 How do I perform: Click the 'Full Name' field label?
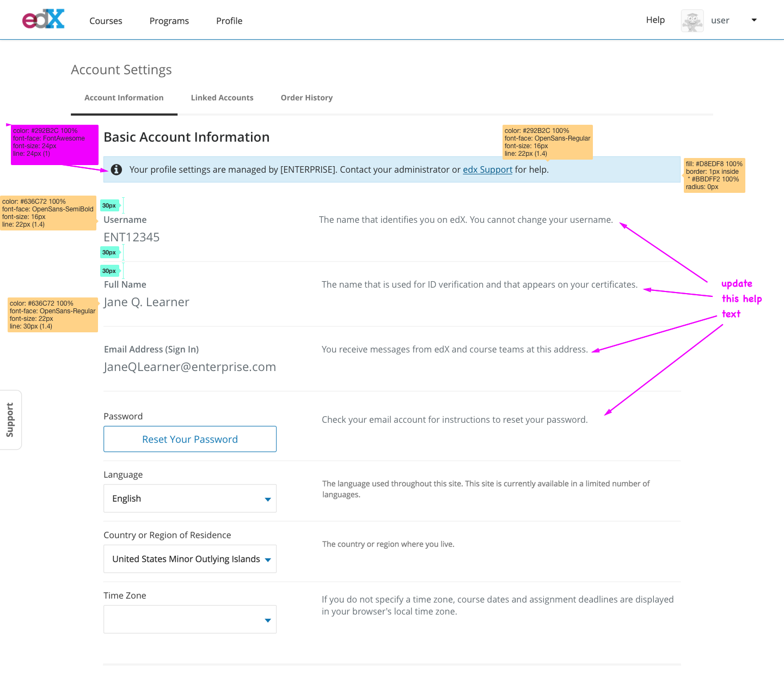coord(125,285)
